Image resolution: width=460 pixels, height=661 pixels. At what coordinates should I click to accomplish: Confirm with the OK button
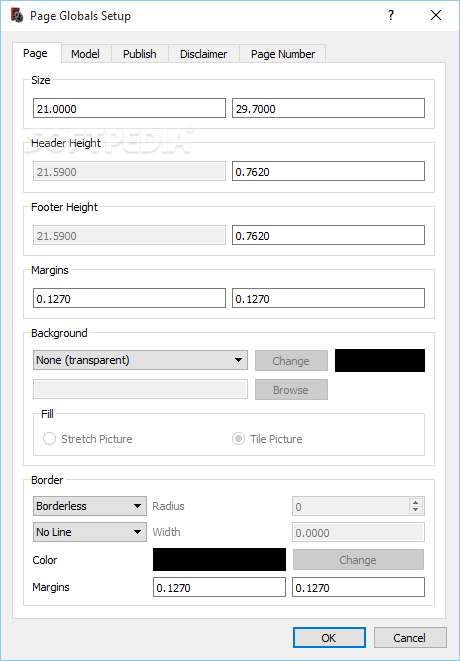click(x=329, y=637)
